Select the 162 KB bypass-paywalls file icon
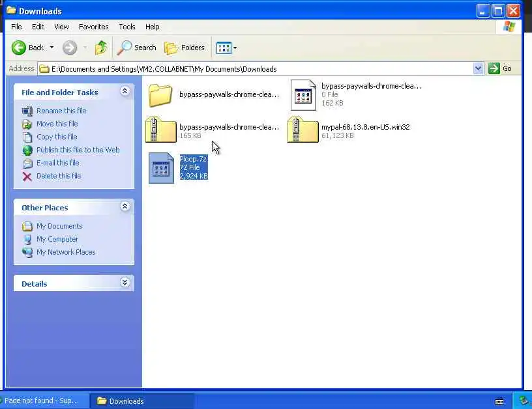532x409 pixels. 303,95
